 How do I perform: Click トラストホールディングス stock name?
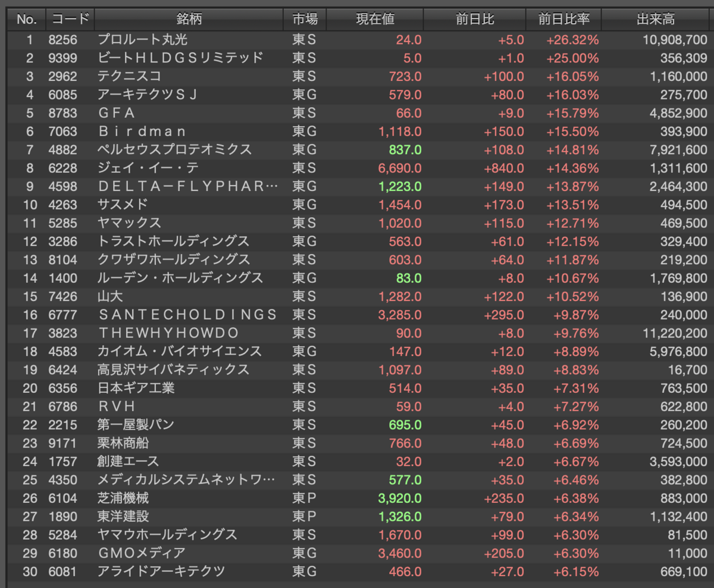173,242
